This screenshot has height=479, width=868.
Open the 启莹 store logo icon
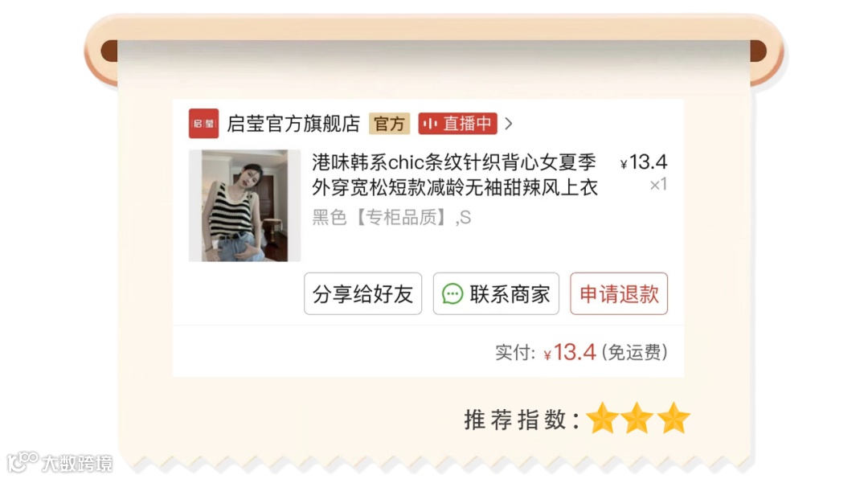203,124
